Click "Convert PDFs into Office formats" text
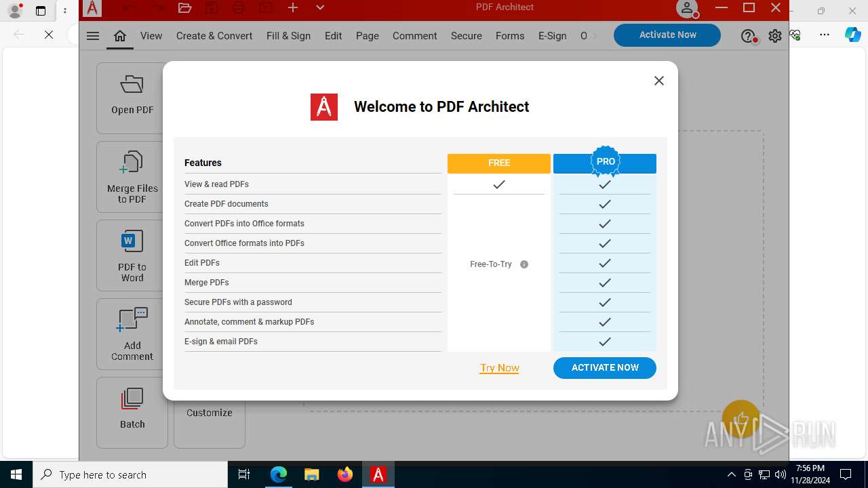Screen dimensions: 868x488 [244, 224]
